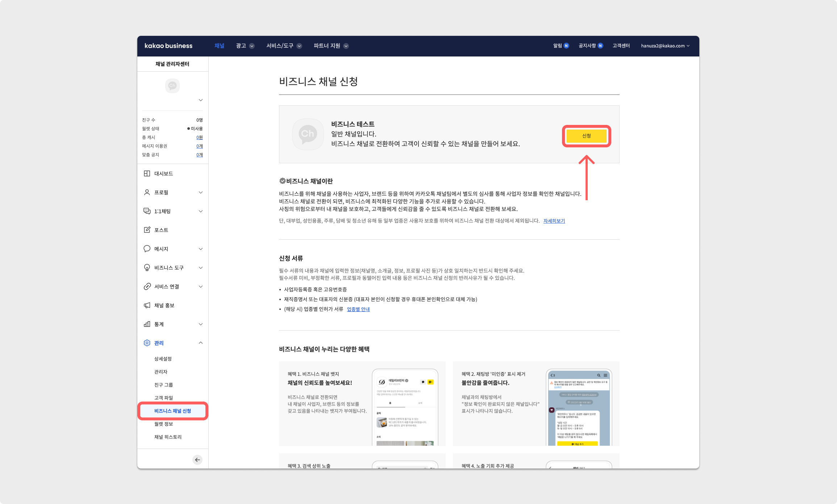Open the 자세히보기 link
The image size is (837, 504).
[x=554, y=221]
